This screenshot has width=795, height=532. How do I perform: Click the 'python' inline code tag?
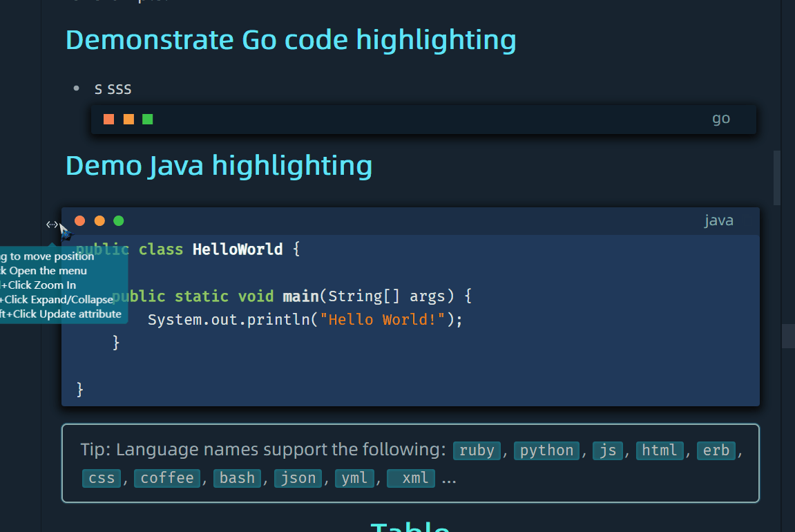[546, 450]
